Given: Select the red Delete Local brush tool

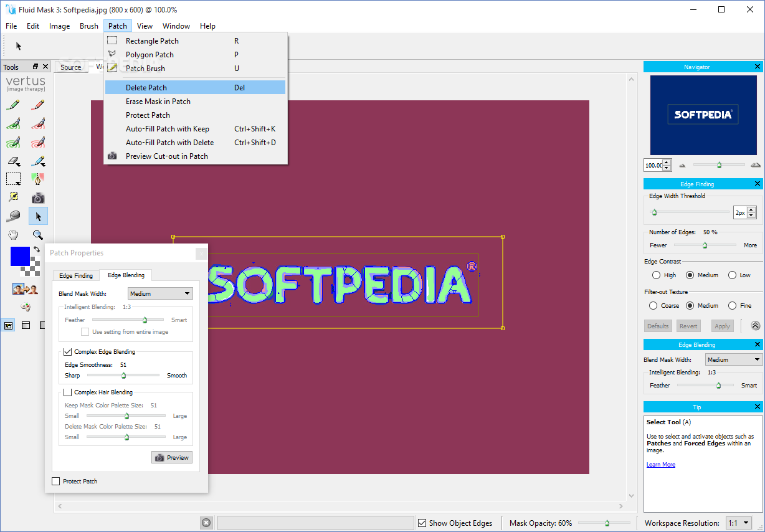Looking at the screenshot, I should [x=38, y=123].
